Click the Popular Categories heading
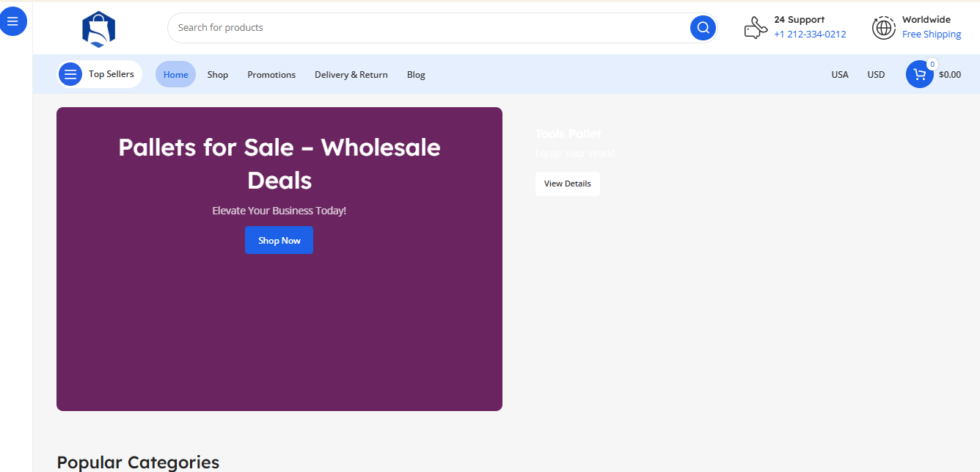This screenshot has width=980, height=472. click(x=138, y=462)
